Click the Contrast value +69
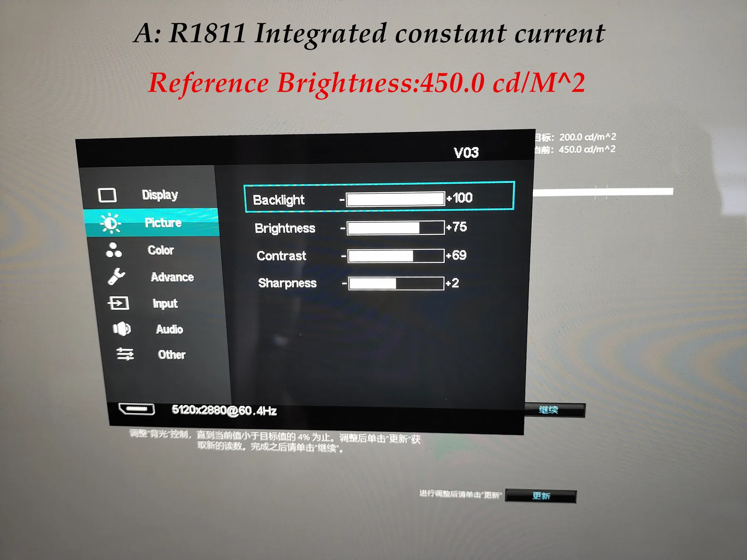The height and width of the screenshot is (560, 747). pyautogui.click(x=456, y=255)
